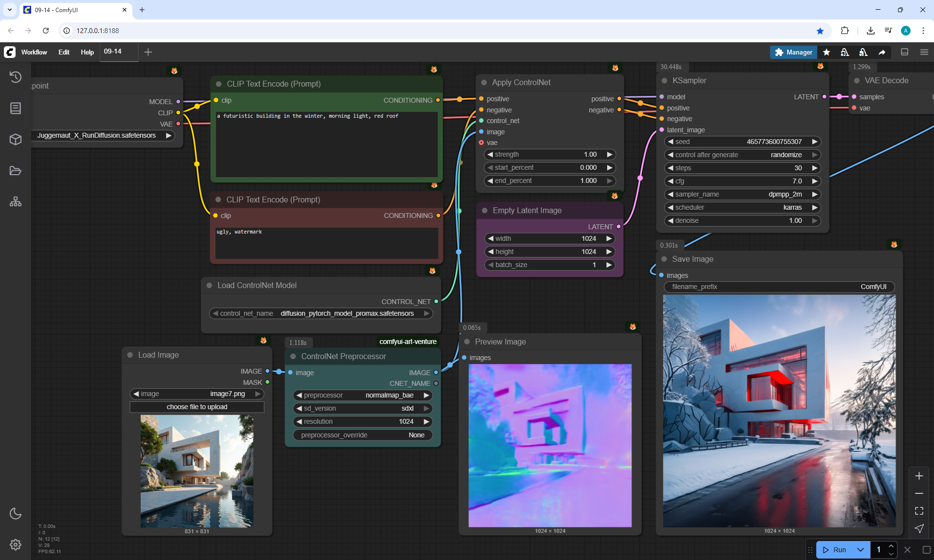Toggle dark theme moon icon
Image resolution: width=934 pixels, height=560 pixels.
16,513
